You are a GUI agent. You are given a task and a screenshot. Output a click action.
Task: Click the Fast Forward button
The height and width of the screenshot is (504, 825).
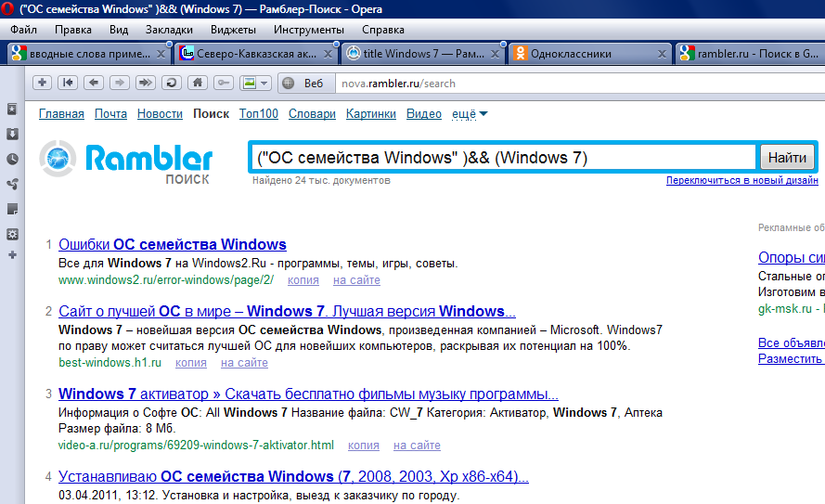(145, 83)
